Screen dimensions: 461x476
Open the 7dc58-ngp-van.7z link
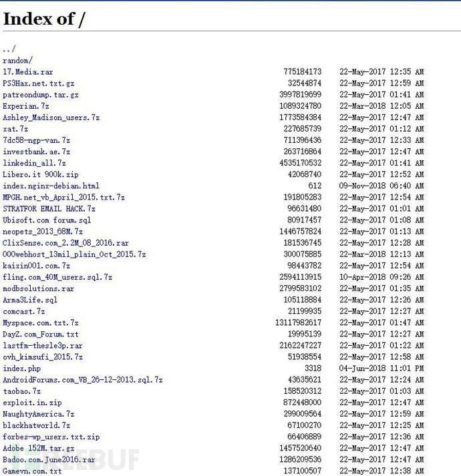tap(37, 140)
